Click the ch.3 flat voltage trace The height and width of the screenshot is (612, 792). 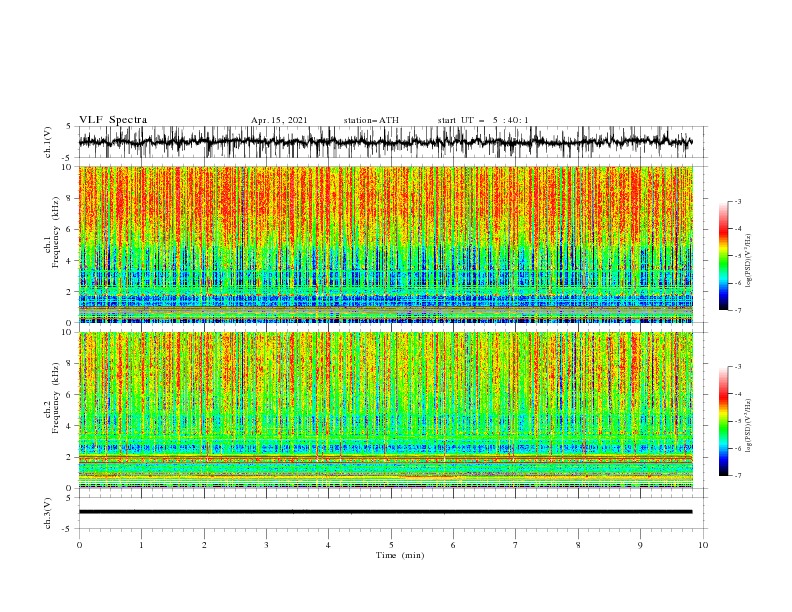tap(385, 512)
